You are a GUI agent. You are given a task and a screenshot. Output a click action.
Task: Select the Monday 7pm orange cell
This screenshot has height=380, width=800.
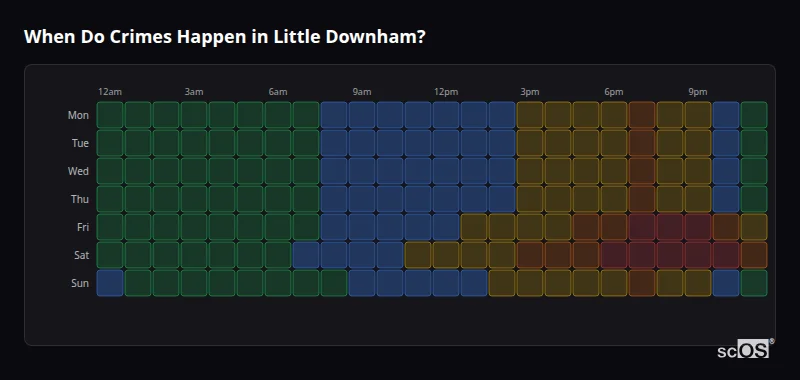[642, 115]
